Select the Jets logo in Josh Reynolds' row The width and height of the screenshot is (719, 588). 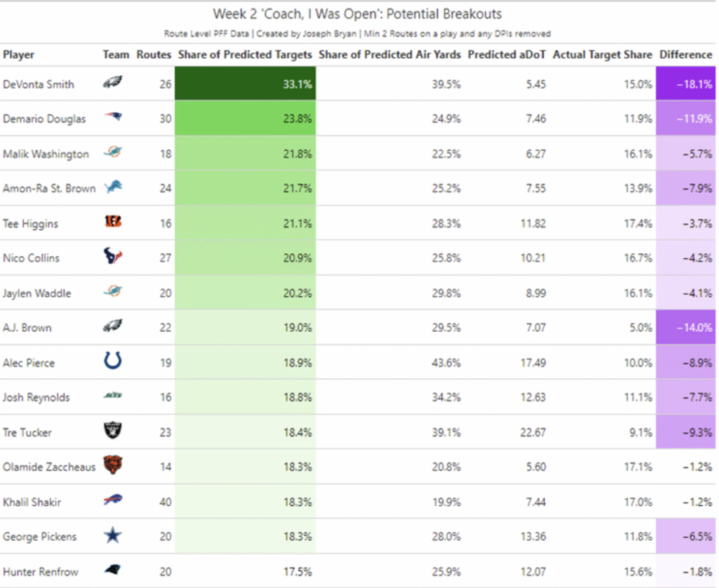coord(112,396)
